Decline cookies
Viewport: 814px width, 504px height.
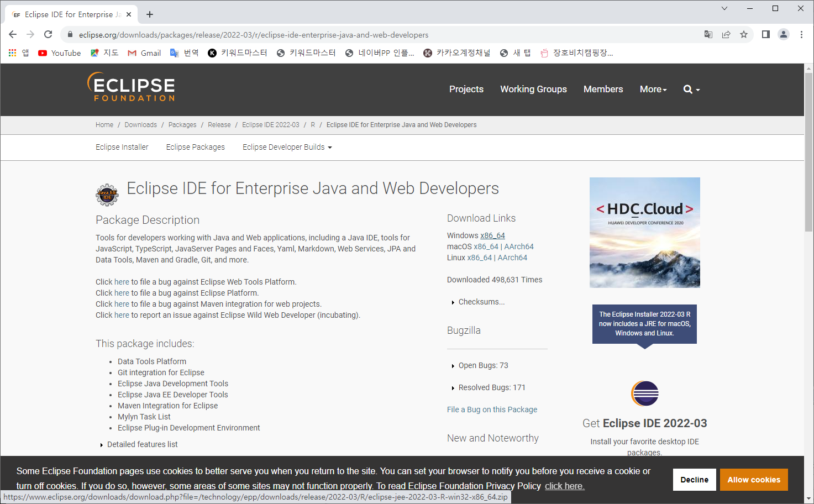pos(694,480)
